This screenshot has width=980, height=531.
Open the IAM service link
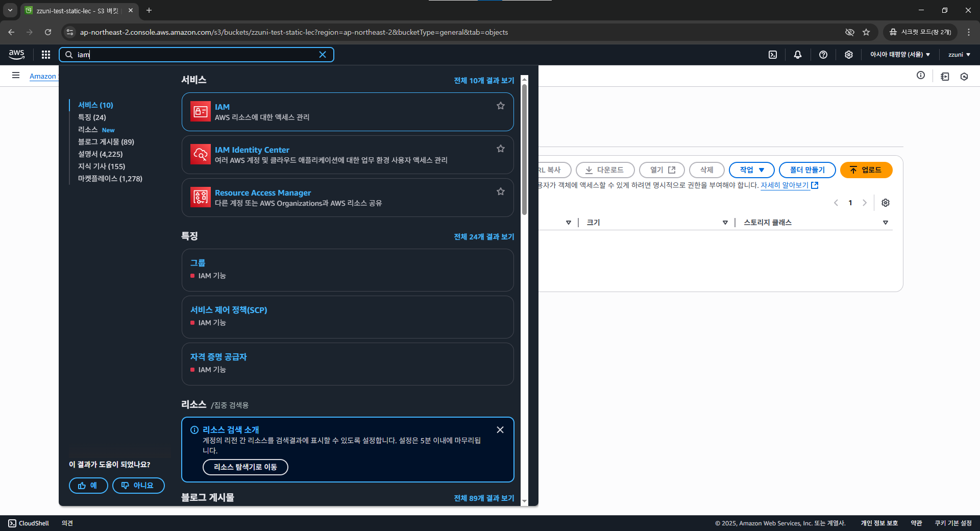coord(222,107)
